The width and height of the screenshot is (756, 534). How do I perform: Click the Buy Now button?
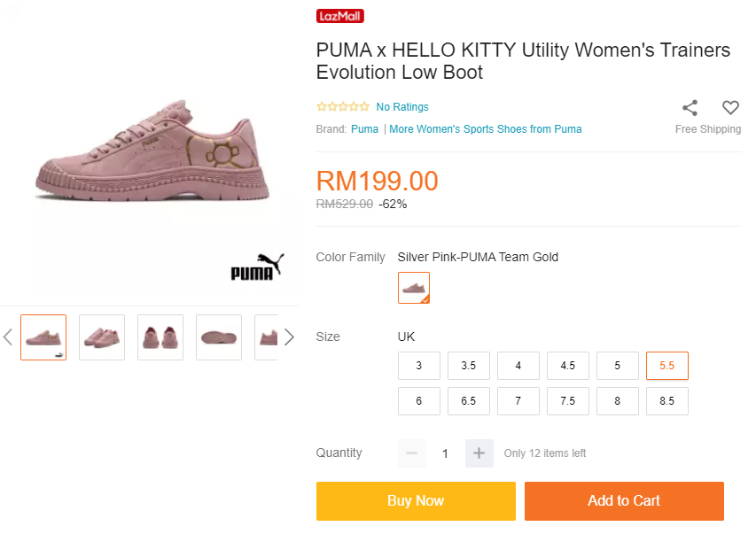tap(416, 501)
